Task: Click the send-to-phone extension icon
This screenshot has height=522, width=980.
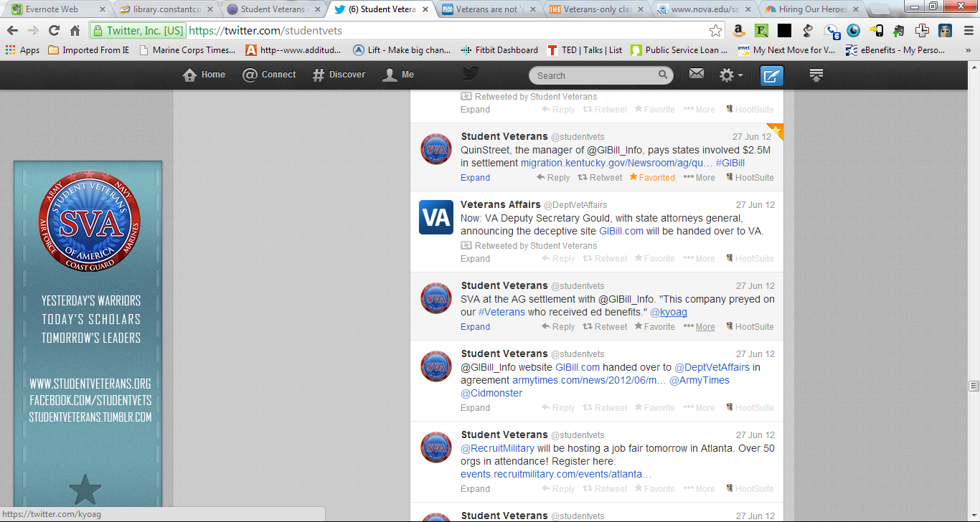Action: 876,31
